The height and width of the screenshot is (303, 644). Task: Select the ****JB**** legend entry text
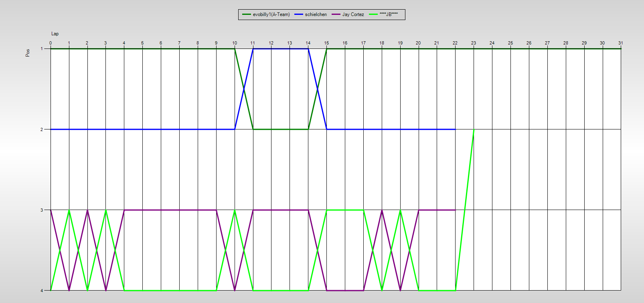coord(389,14)
